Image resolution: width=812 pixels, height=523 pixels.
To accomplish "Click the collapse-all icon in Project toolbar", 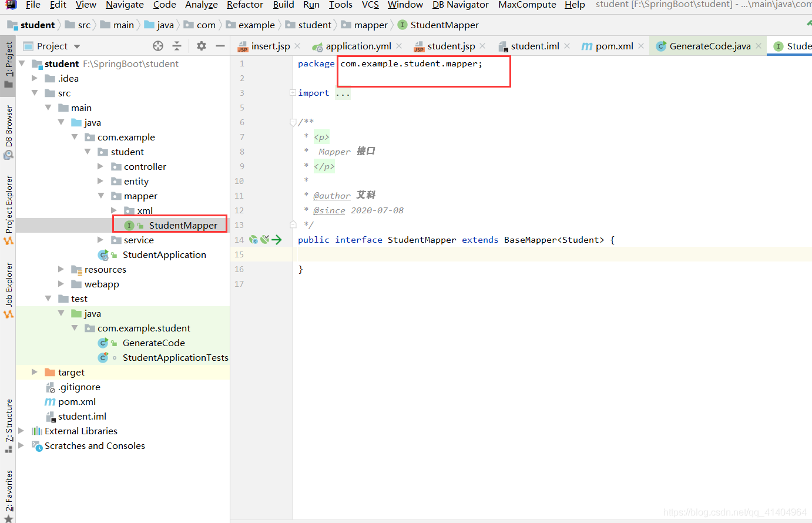I will click(176, 46).
